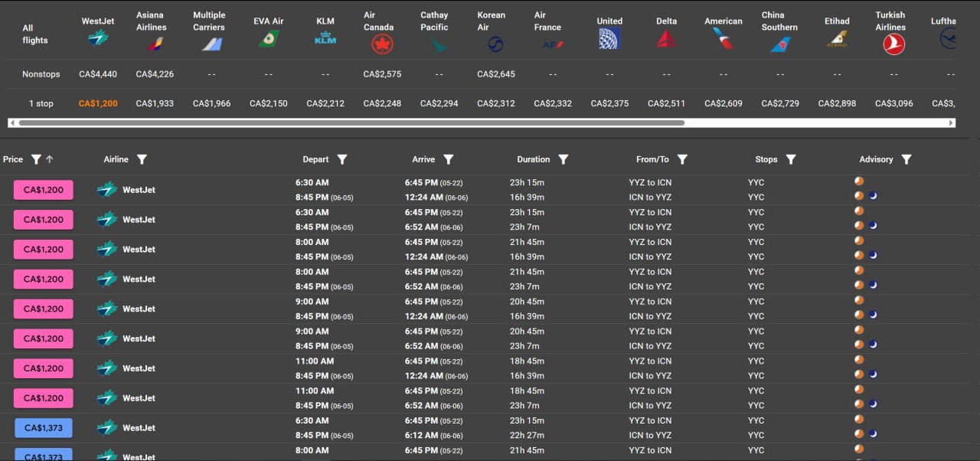Image resolution: width=980 pixels, height=461 pixels.
Task: Open the Advisory column filter
Action: tap(906, 159)
